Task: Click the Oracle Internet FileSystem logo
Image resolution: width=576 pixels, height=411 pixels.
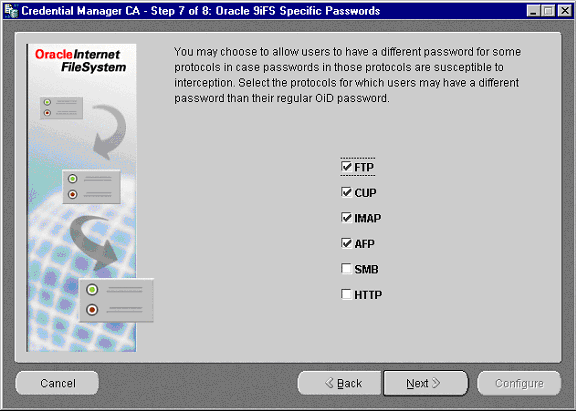Action: 81,61
